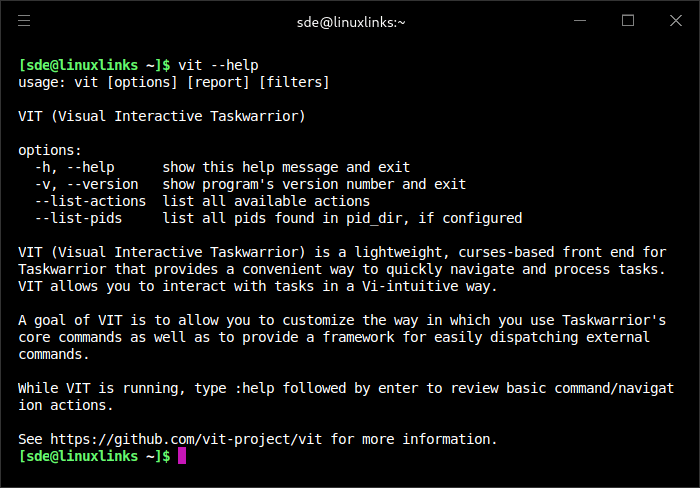This screenshot has width=700, height=488.
Task: Maximize the terminal window
Action: [628, 21]
